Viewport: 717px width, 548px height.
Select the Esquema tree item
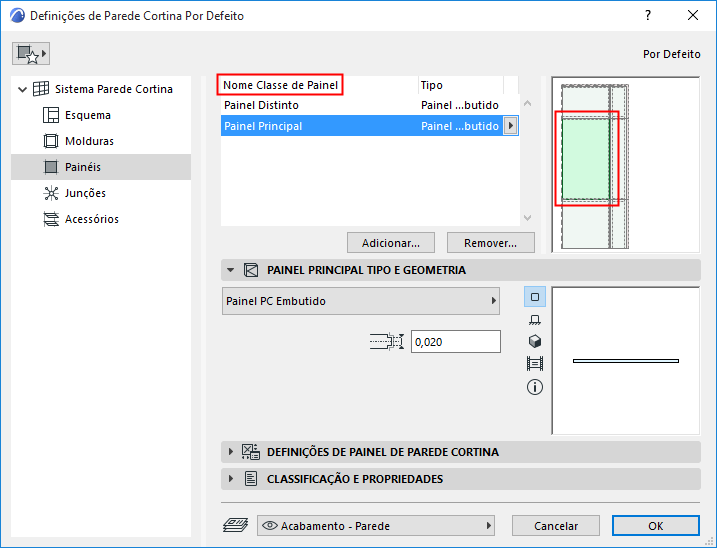tap(87, 115)
